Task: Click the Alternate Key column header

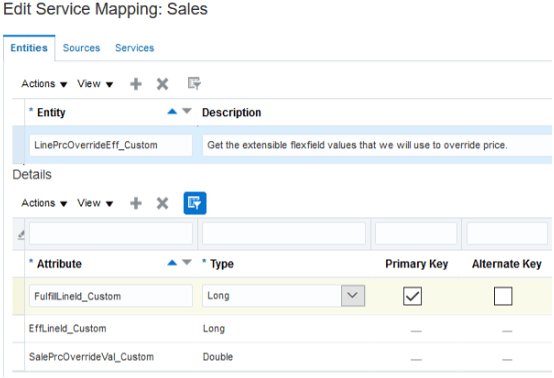Action: click(507, 264)
